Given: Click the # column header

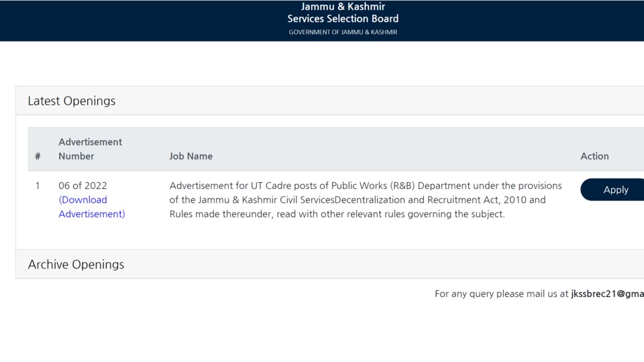Looking at the screenshot, I should coord(38,156).
